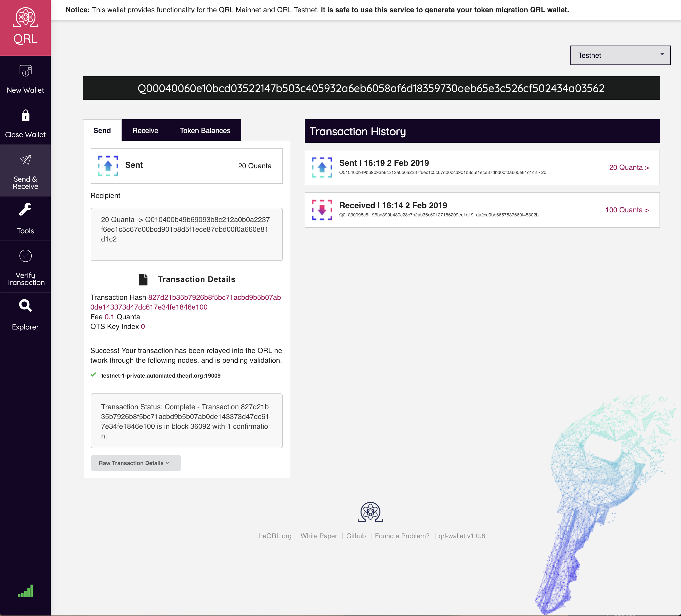Click the received transaction arrow icon in history
This screenshot has height=616, width=681.
click(x=320, y=209)
